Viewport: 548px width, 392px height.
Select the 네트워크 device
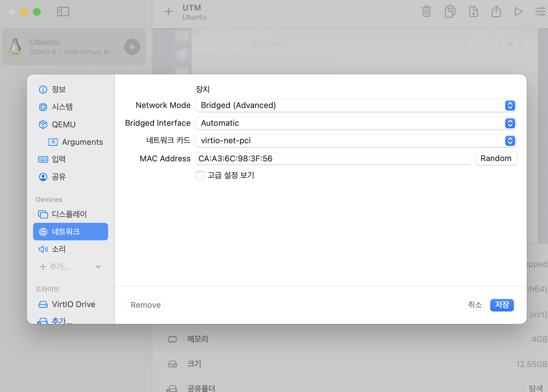click(x=71, y=232)
